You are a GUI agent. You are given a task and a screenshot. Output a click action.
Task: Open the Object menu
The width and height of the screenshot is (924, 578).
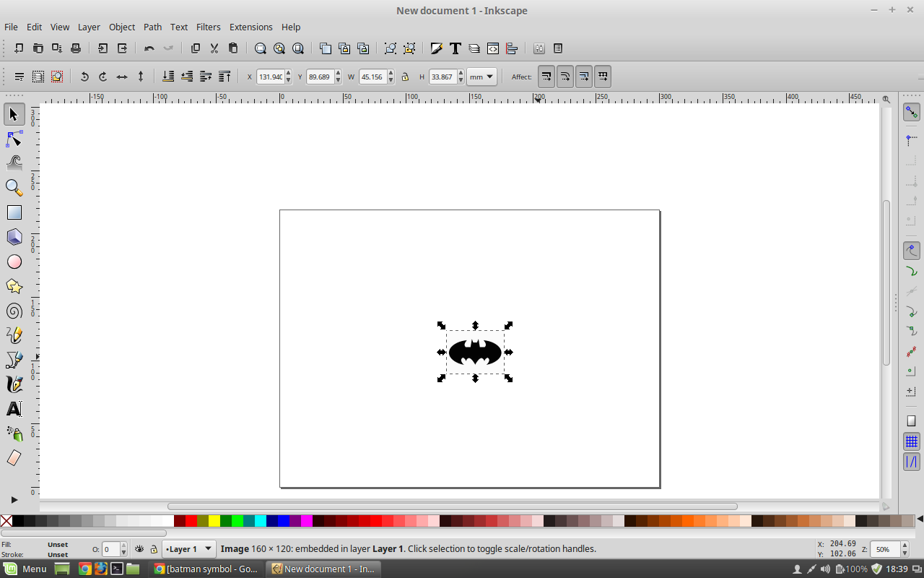pos(122,27)
